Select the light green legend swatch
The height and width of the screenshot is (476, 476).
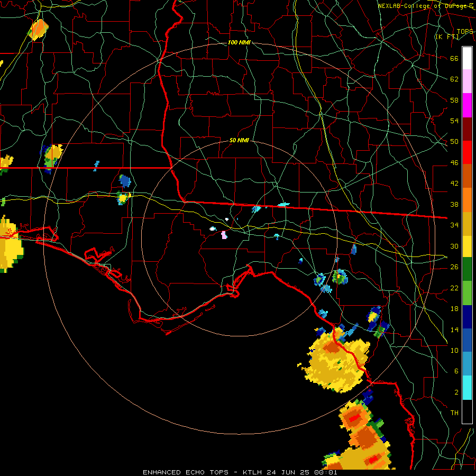click(x=467, y=293)
